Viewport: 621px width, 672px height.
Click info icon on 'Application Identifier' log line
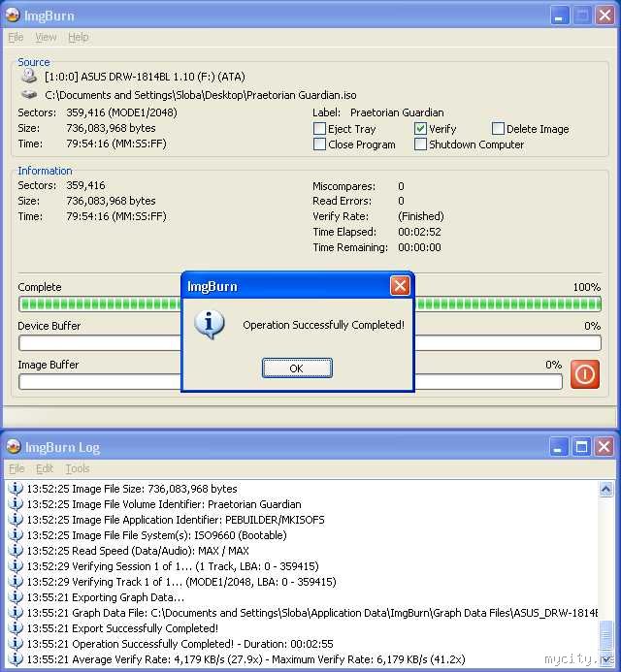15,520
